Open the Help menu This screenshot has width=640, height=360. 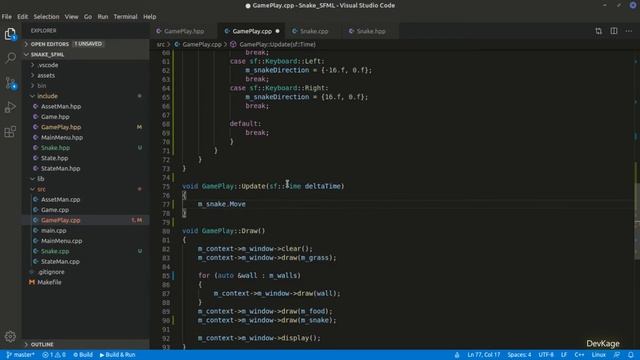(150, 17)
